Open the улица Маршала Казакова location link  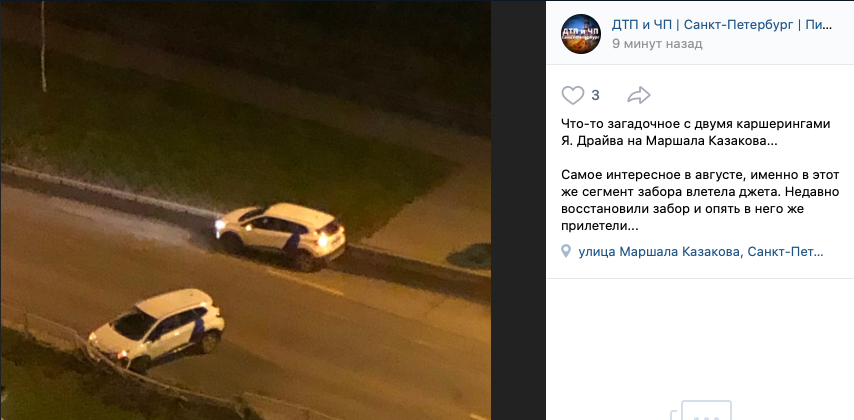(700, 252)
